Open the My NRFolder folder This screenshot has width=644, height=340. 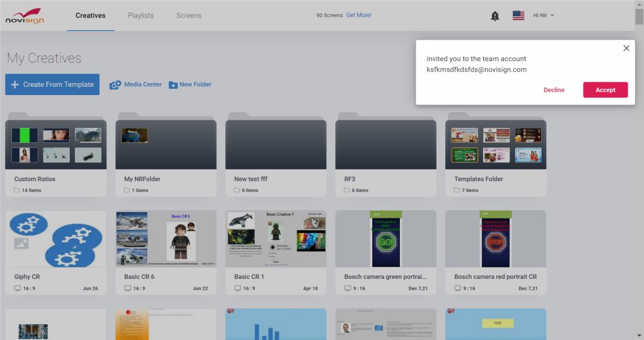coord(166,154)
